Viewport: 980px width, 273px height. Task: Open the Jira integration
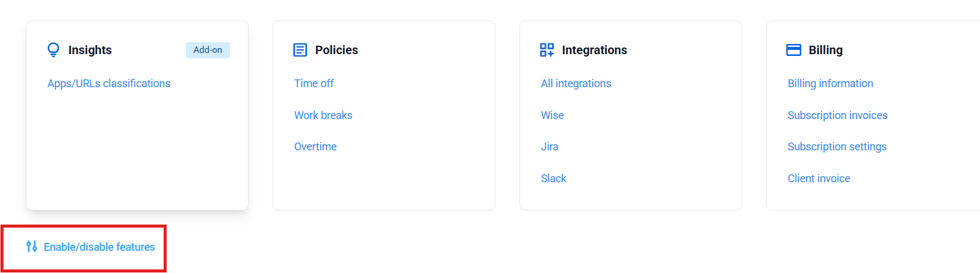coord(550,147)
